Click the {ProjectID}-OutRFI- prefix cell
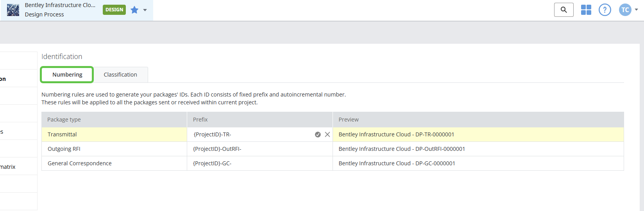 (x=217, y=149)
